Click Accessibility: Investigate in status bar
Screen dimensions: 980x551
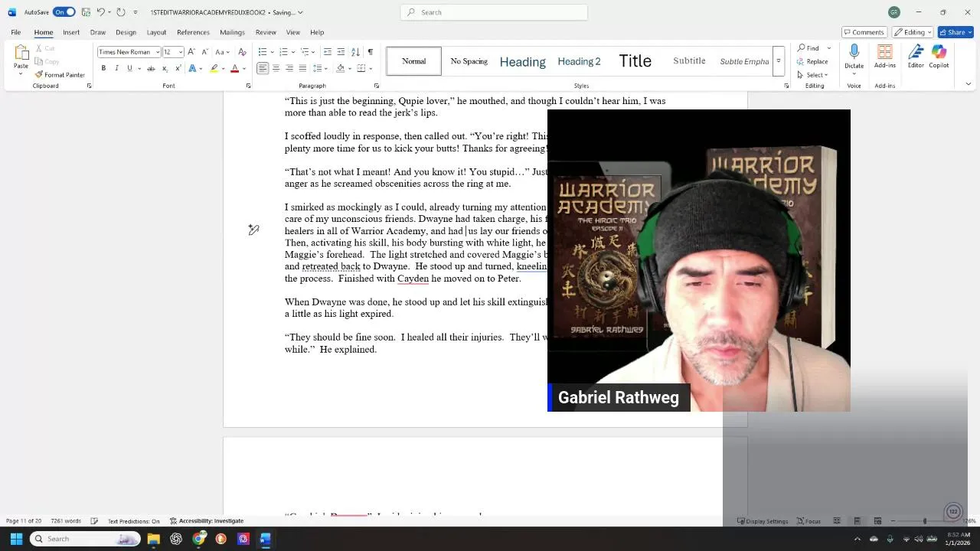coord(207,521)
